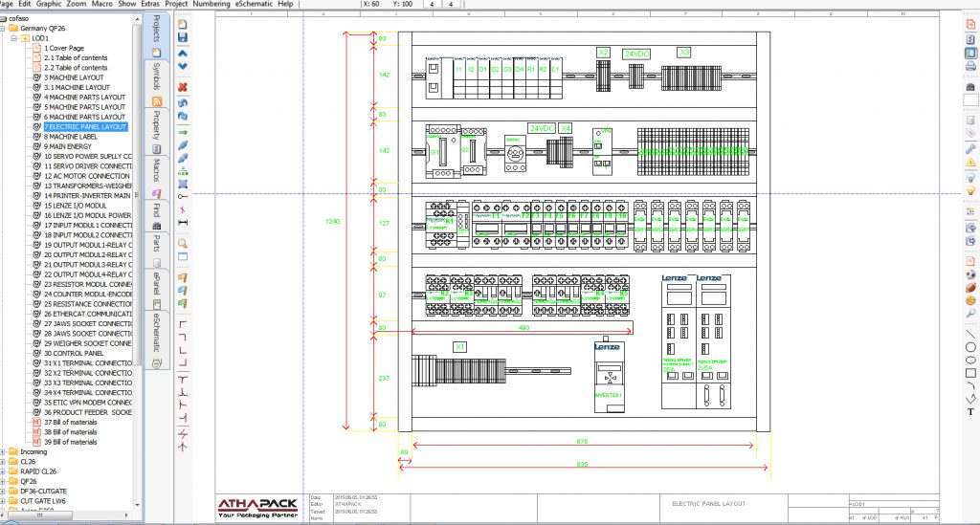Click the yellow warning triangle icon
This screenshot has height=525, width=980.
(x=970, y=164)
